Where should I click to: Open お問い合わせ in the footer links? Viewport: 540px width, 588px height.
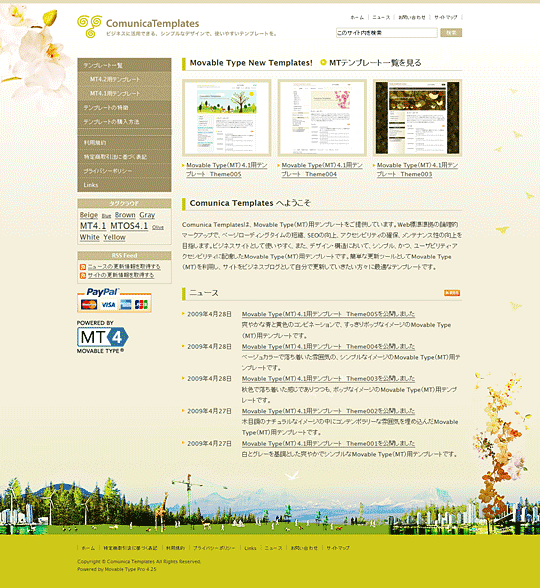click(x=304, y=548)
